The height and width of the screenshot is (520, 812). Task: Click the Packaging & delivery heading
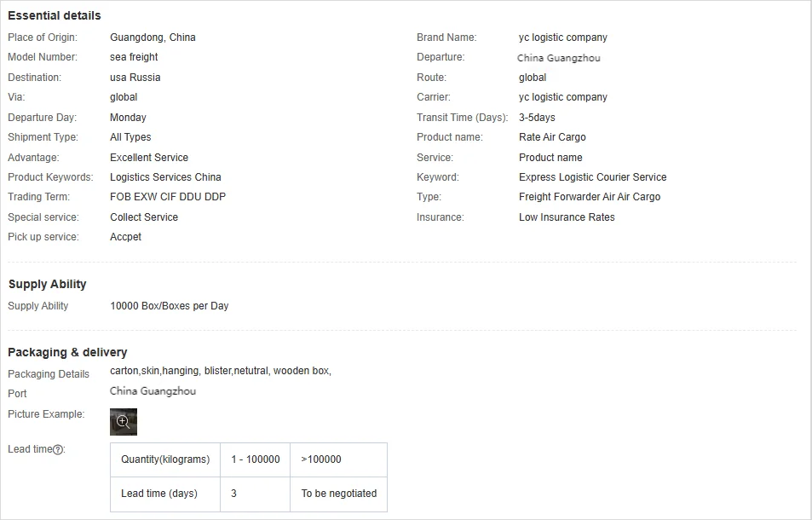pyautogui.click(x=68, y=352)
